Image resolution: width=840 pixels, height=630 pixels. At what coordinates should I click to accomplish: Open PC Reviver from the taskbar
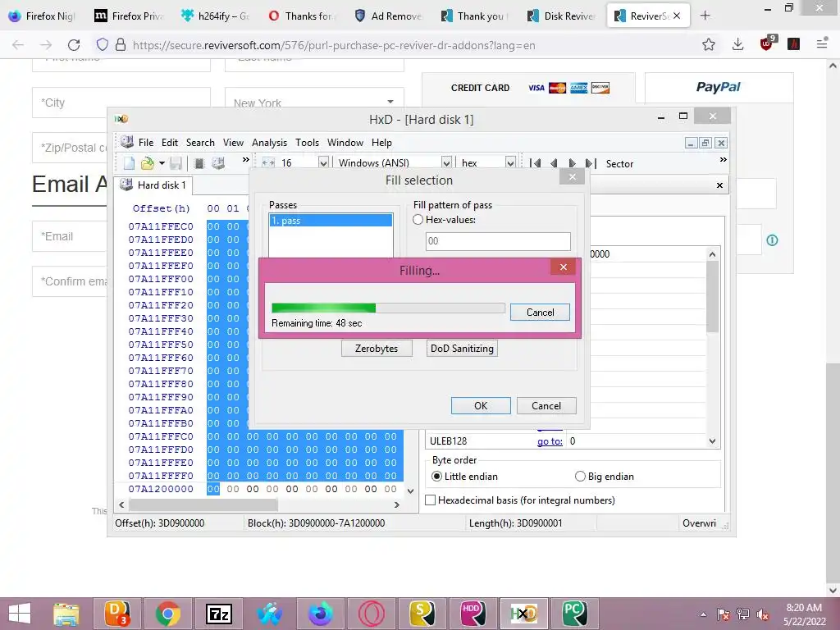574,614
